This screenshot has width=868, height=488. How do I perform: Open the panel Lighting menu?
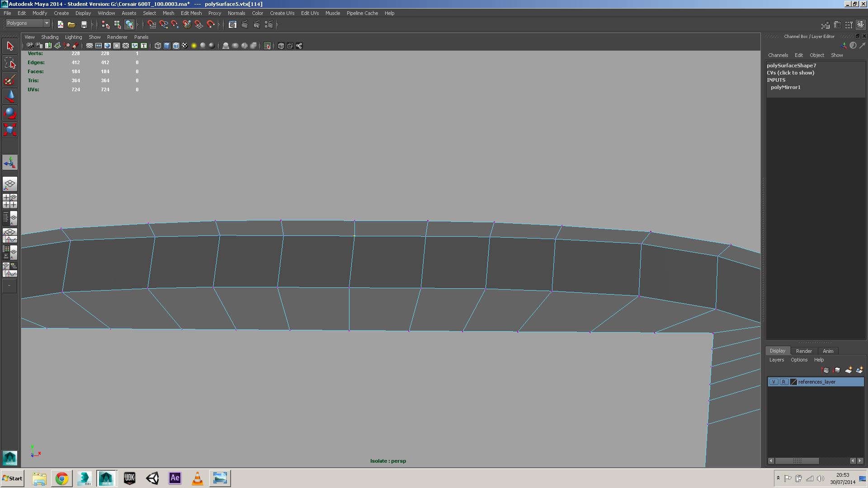tap(73, 37)
